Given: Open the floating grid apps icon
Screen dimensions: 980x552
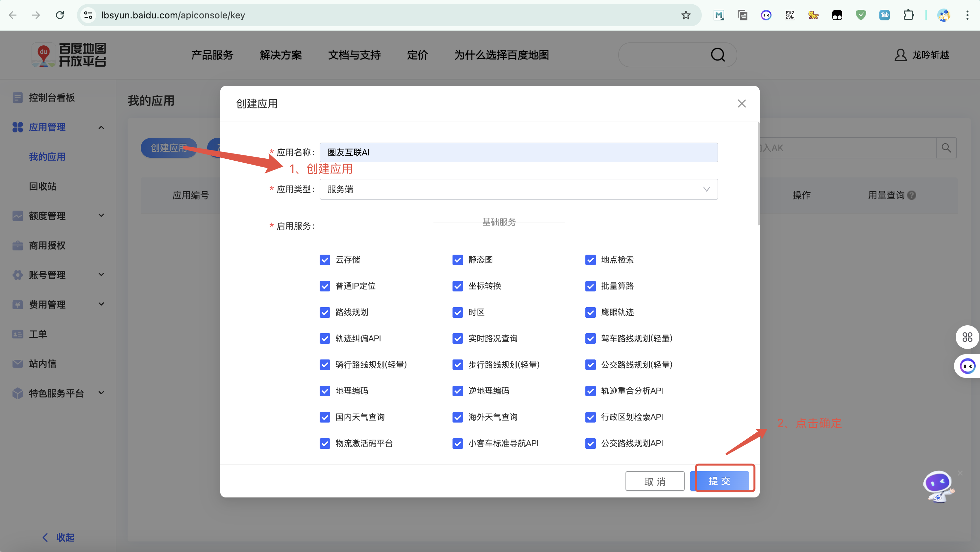Looking at the screenshot, I should (x=967, y=337).
